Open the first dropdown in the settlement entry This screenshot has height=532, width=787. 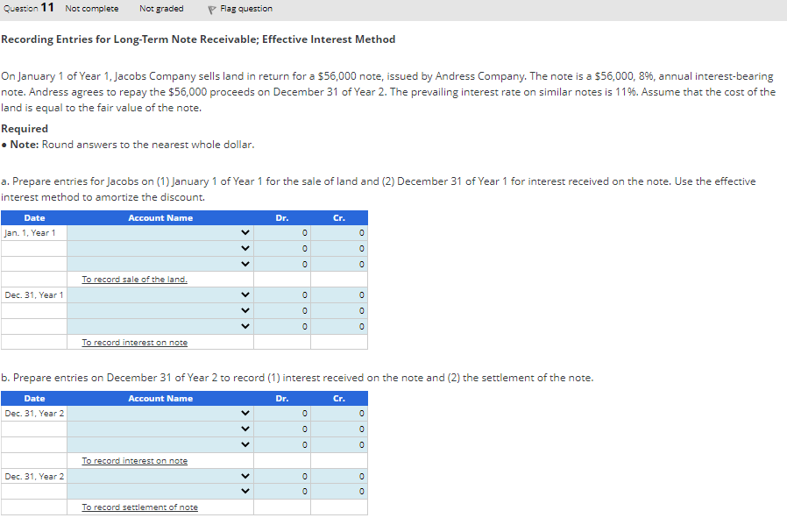click(245, 476)
